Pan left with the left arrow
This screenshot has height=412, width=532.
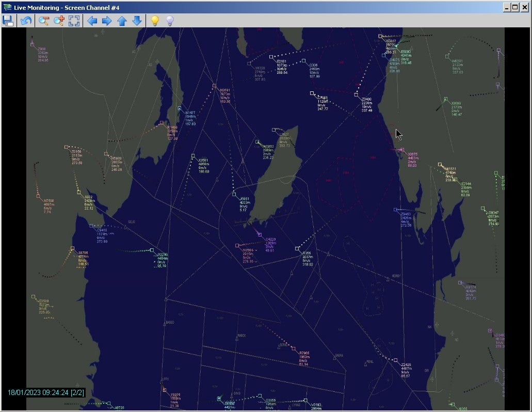point(92,21)
